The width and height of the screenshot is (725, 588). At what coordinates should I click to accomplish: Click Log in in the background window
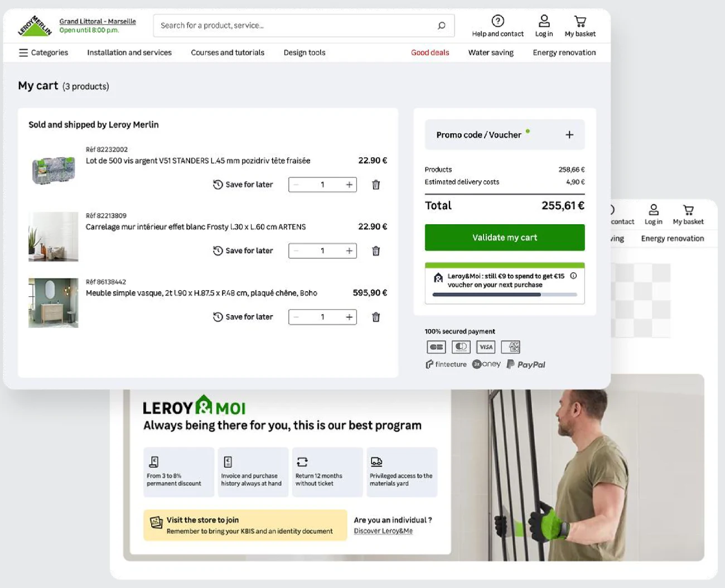click(x=654, y=214)
